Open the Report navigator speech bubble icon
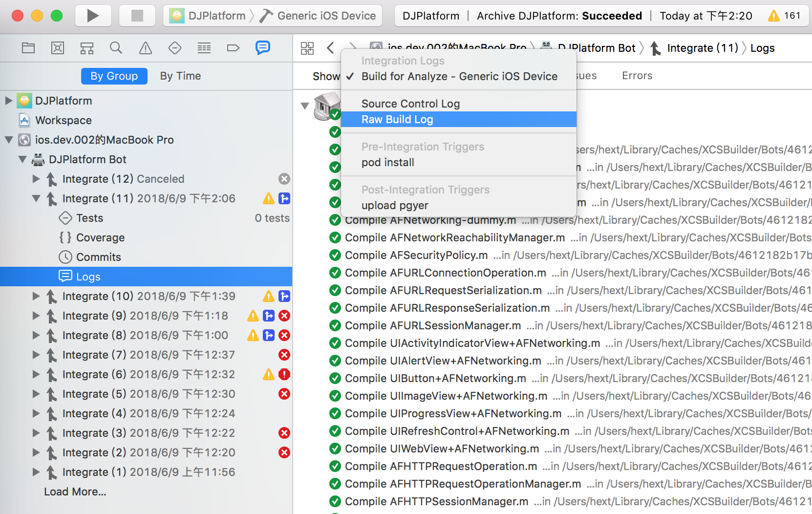Viewport: 812px width, 514px height. pyautogui.click(x=263, y=47)
